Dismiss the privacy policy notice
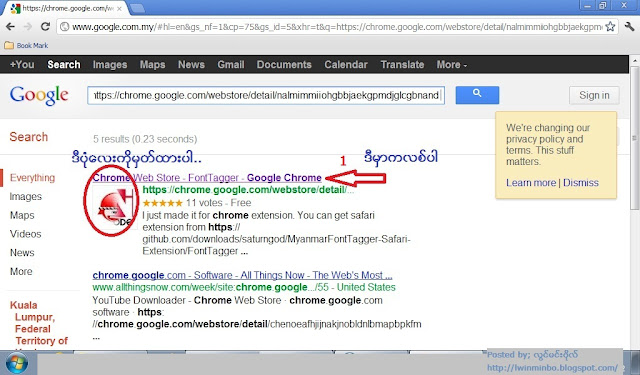This screenshot has height=375, width=640. pos(580,182)
